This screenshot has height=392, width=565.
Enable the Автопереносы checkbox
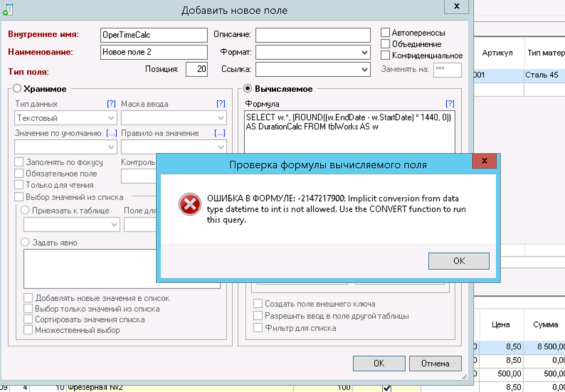pos(386,32)
